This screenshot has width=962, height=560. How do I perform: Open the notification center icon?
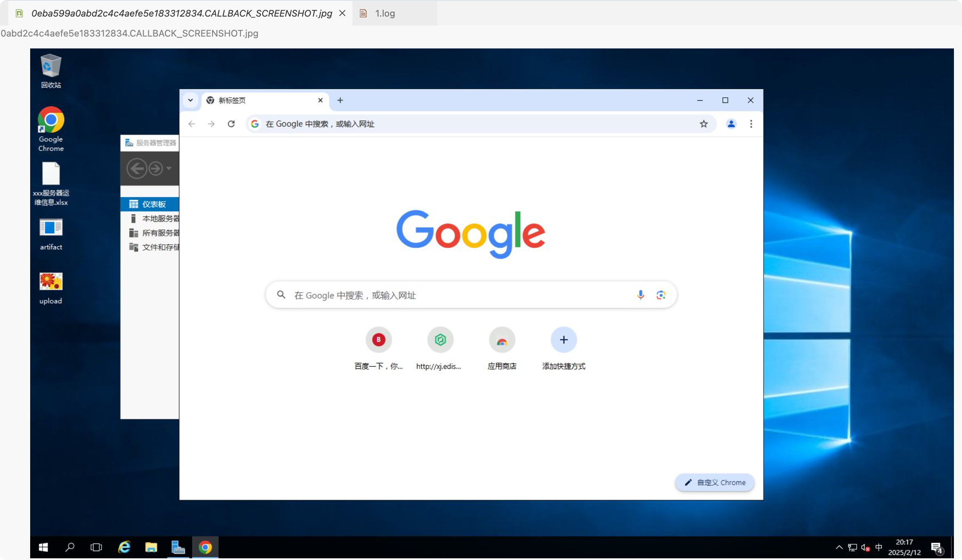coord(937,548)
